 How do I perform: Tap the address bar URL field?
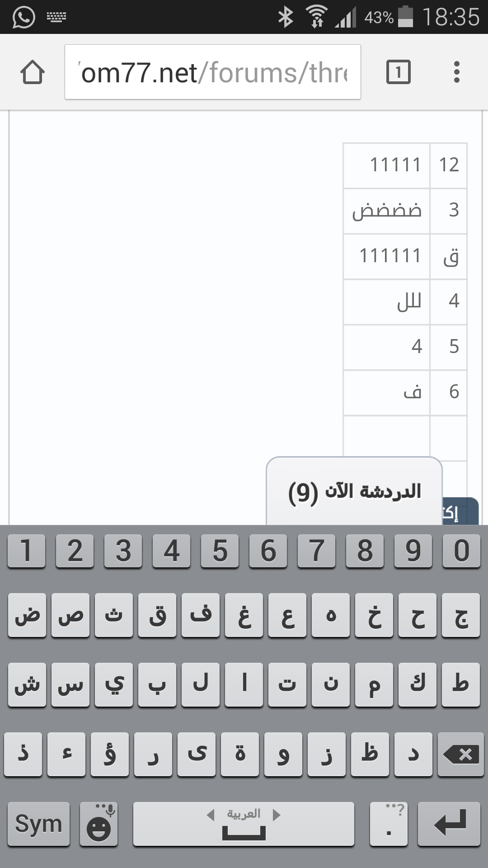pos(212,72)
